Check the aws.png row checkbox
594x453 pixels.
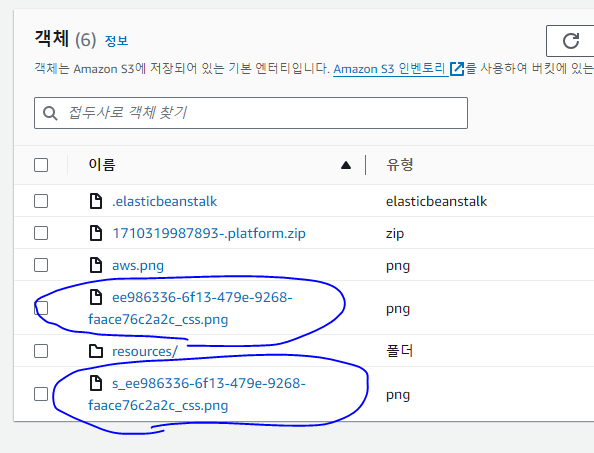(x=41, y=265)
